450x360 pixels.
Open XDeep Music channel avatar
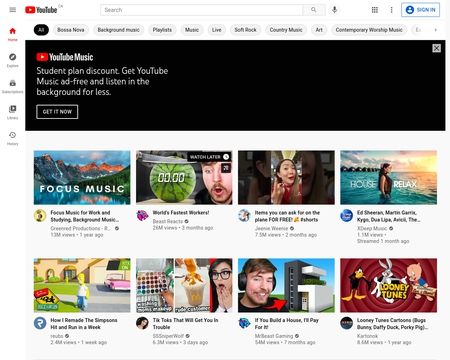click(x=346, y=215)
